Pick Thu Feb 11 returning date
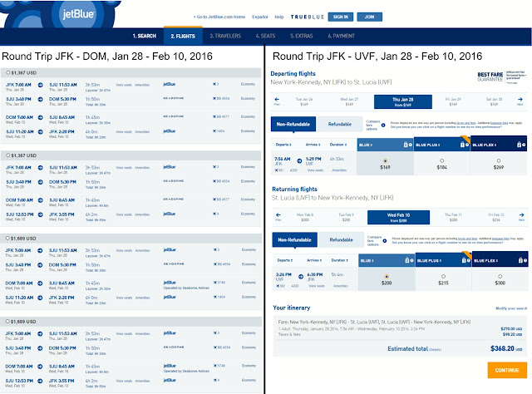532x394 pixels. click(453, 217)
